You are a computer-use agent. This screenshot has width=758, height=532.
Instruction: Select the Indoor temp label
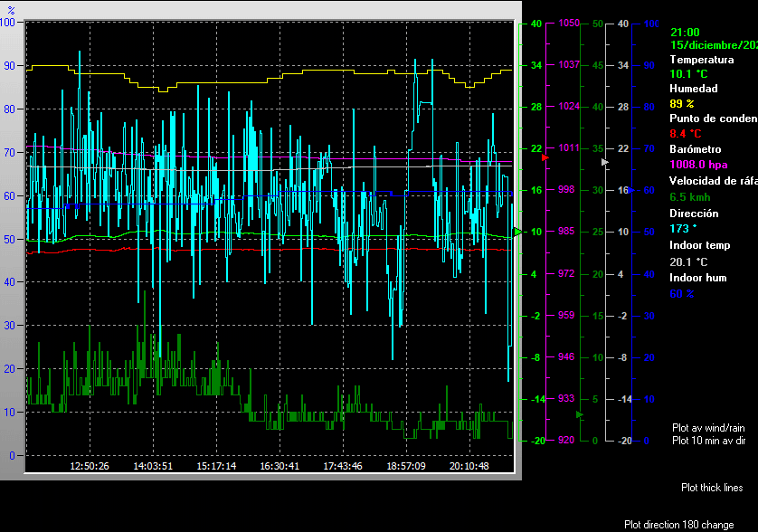coord(701,245)
